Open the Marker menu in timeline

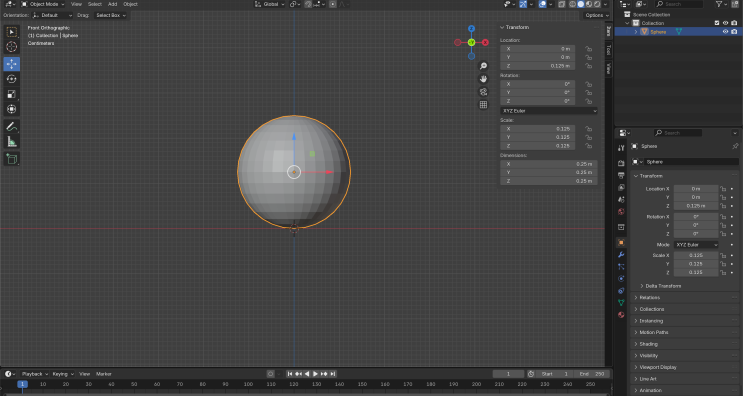pos(104,374)
